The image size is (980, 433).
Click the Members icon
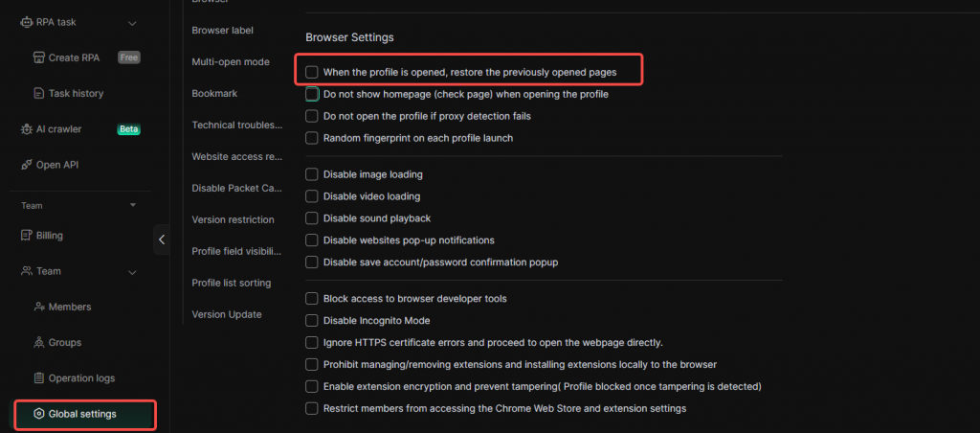tap(39, 307)
